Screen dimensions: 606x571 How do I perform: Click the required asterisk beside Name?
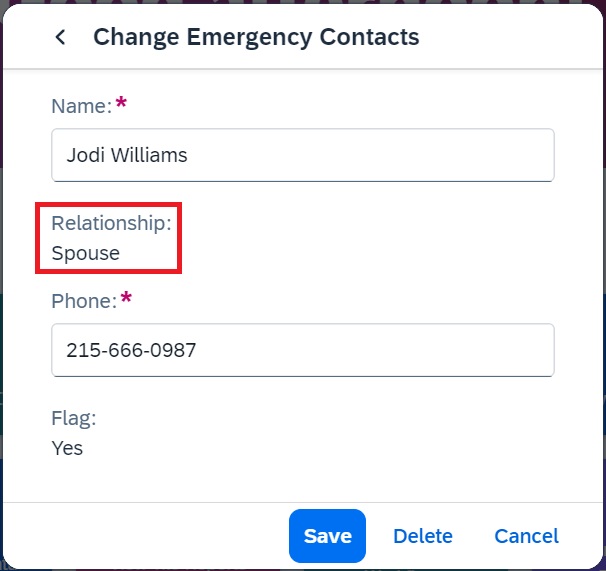click(121, 102)
